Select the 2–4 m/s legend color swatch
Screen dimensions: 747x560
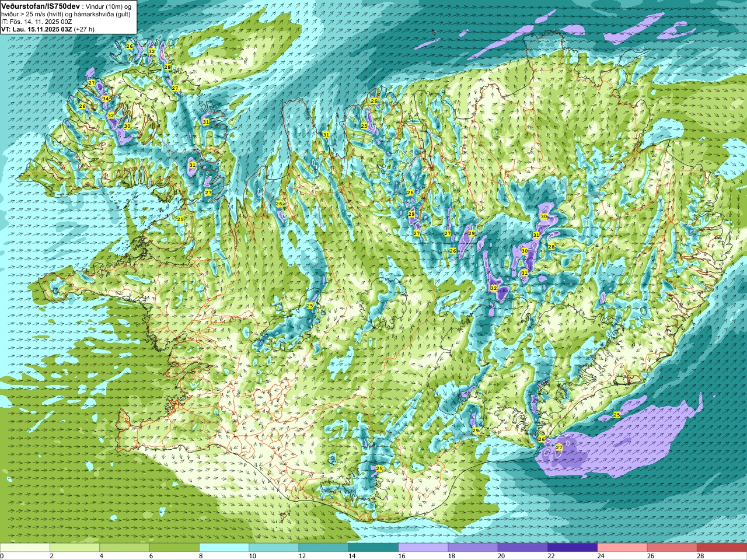click(x=75, y=548)
